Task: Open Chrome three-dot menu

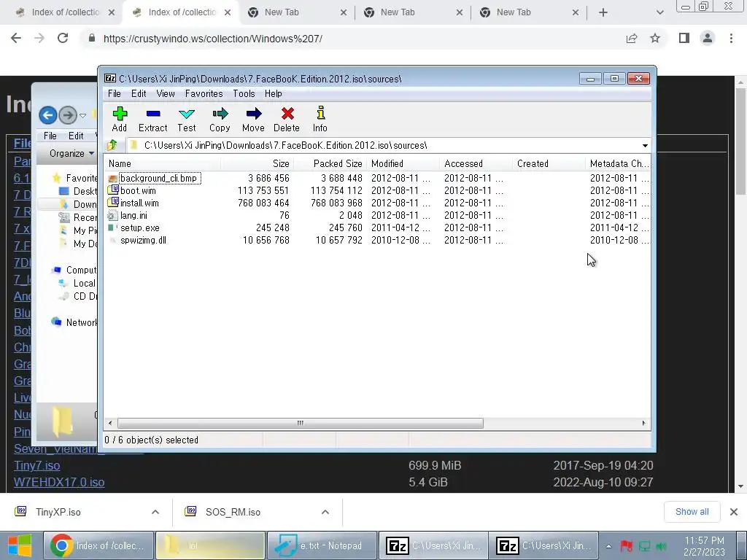Action: click(731, 38)
